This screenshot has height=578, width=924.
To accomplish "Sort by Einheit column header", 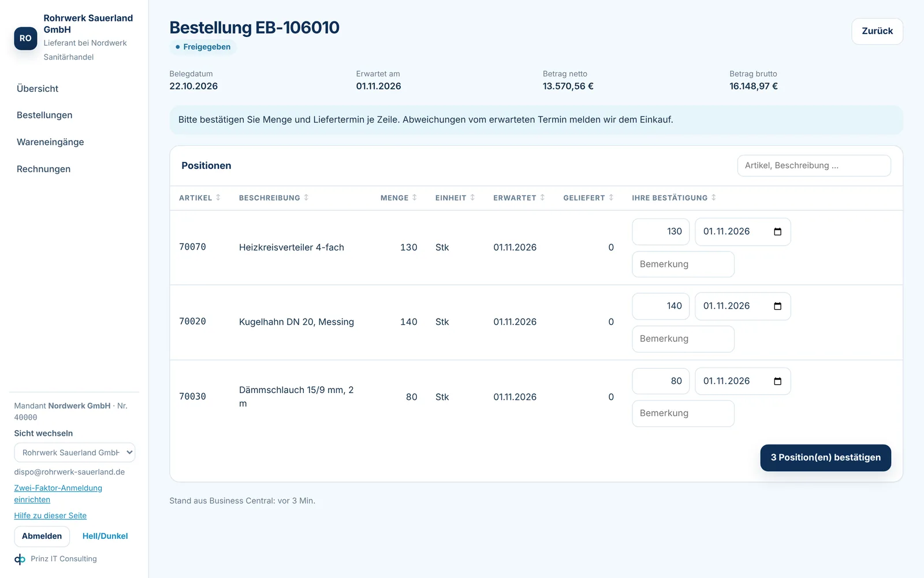I will pyautogui.click(x=455, y=198).
